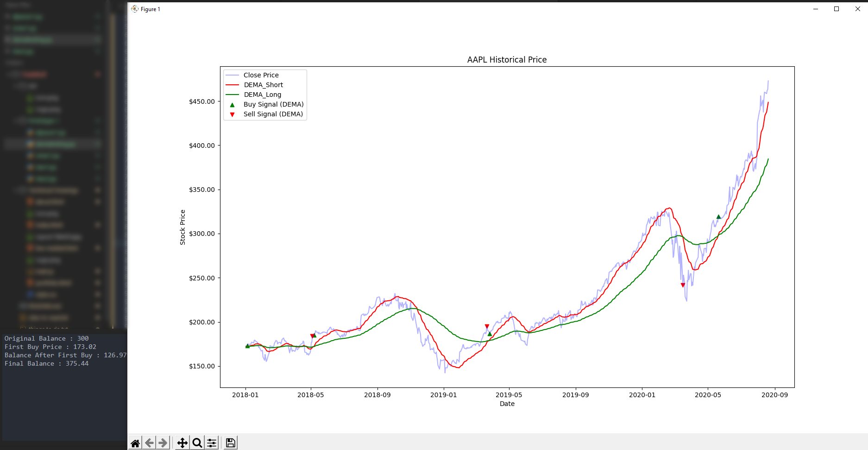This screenshot has width=868, height=450.
Task: Click the buy signal marker near 2020-05
Action: (718, 216)
